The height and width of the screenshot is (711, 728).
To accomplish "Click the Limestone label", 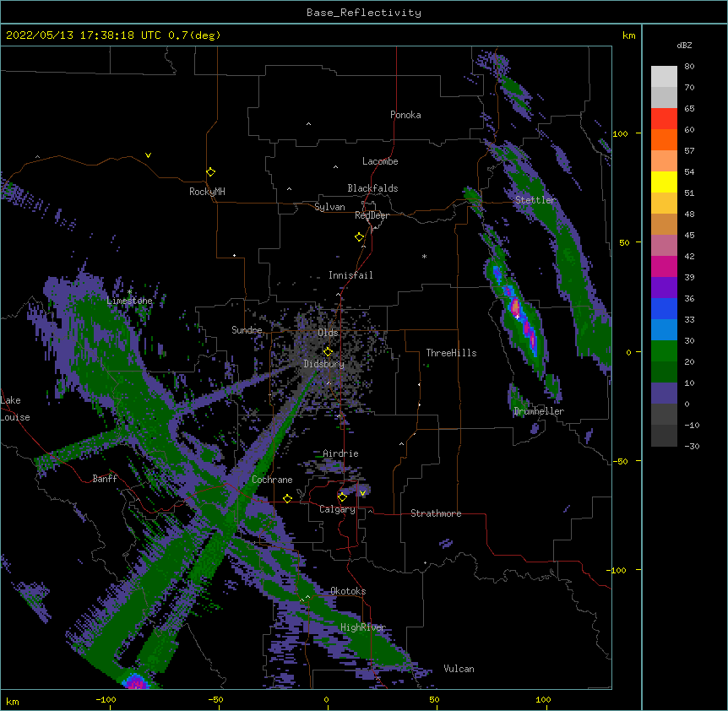I will pos(129,301).
